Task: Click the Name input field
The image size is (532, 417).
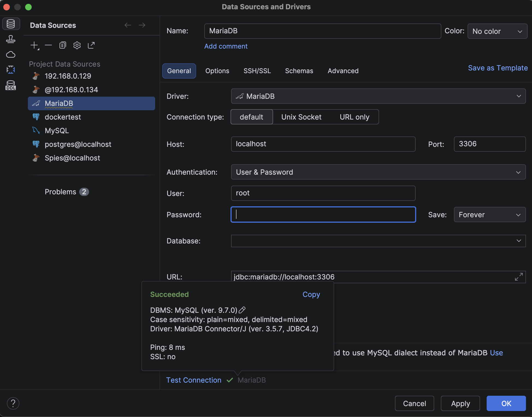Action: [323, 31]
